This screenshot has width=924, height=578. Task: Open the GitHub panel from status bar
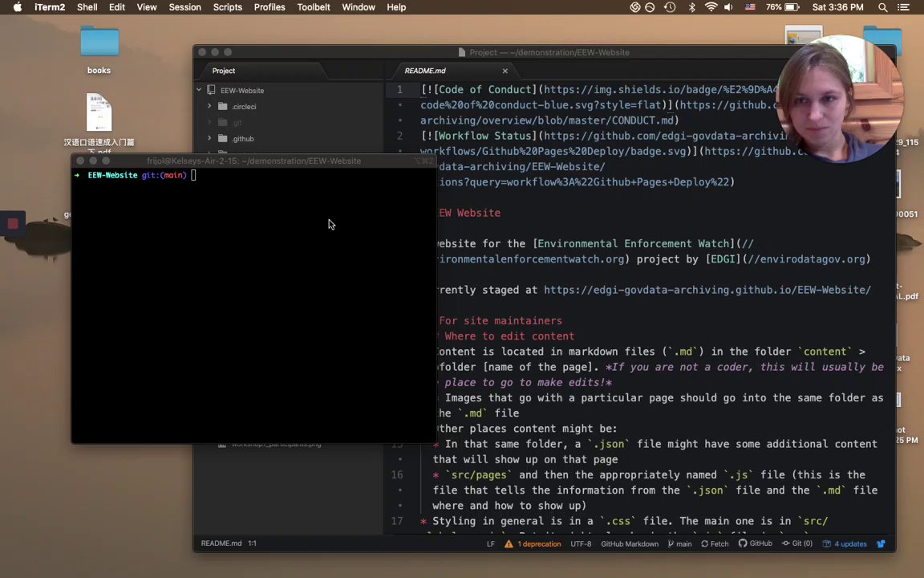[x=756, y=543]
